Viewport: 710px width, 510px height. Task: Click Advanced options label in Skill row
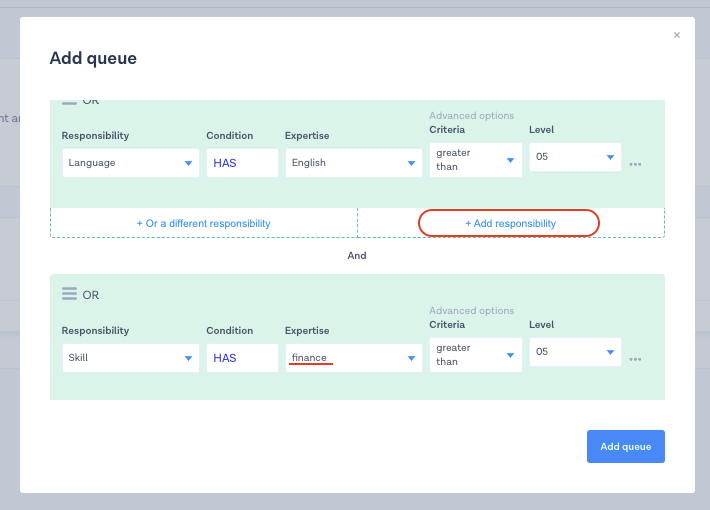(471, 311)
